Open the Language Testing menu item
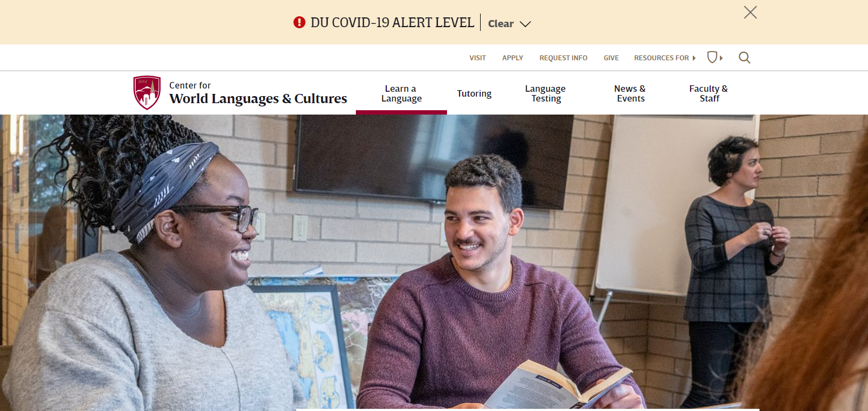Viewport: 868px width, 411px height. (546, 93)
